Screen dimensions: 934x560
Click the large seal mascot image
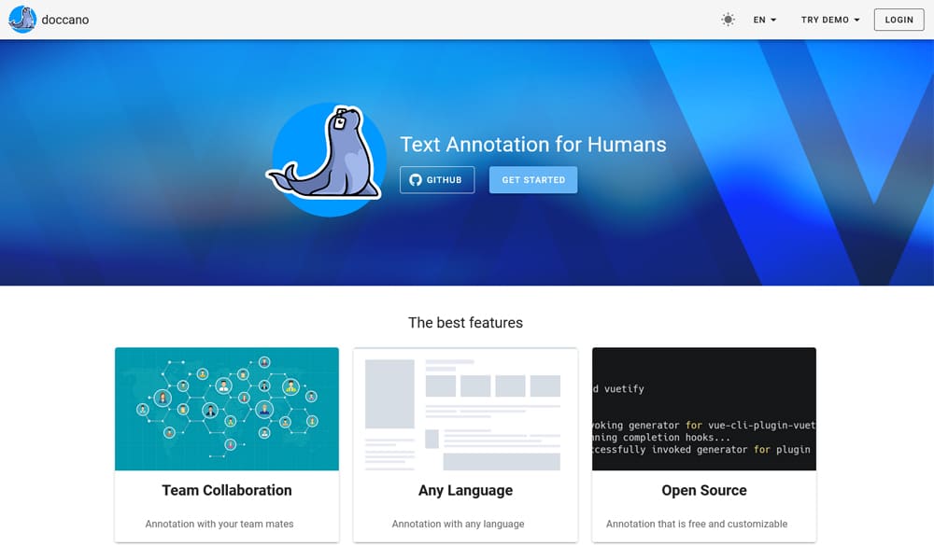328,159
